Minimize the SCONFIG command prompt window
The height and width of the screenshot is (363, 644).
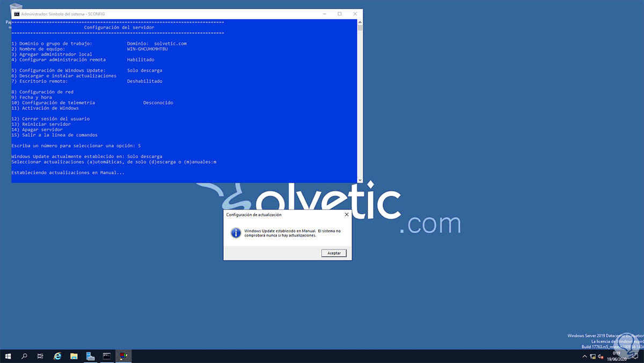click(x=324, y=13)
